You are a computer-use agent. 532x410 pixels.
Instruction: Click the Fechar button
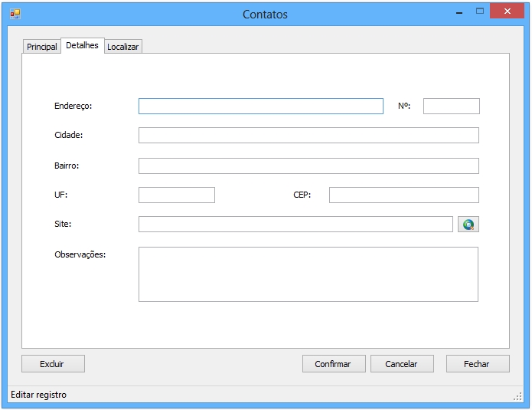click(x=478, y=364)
